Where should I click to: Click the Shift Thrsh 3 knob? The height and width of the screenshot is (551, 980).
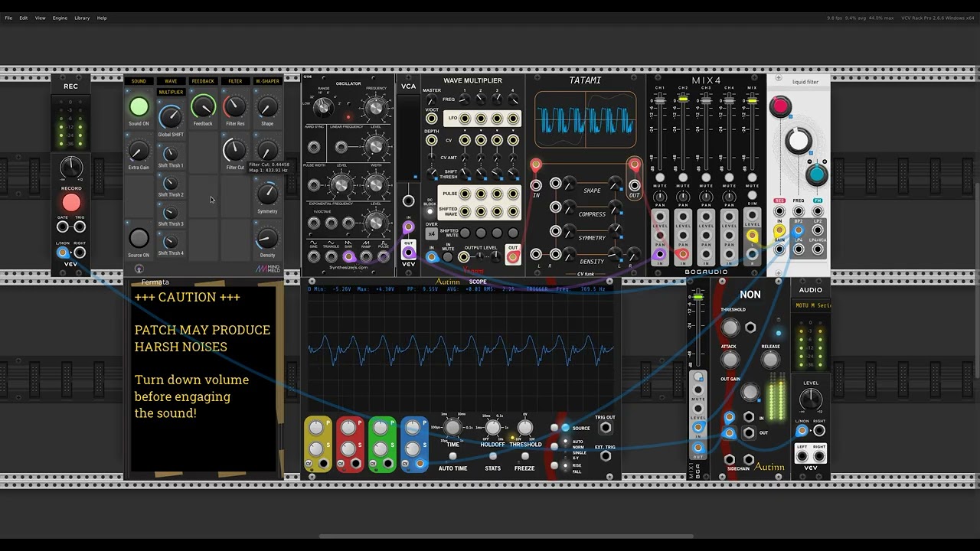click(x=171, y=213)
